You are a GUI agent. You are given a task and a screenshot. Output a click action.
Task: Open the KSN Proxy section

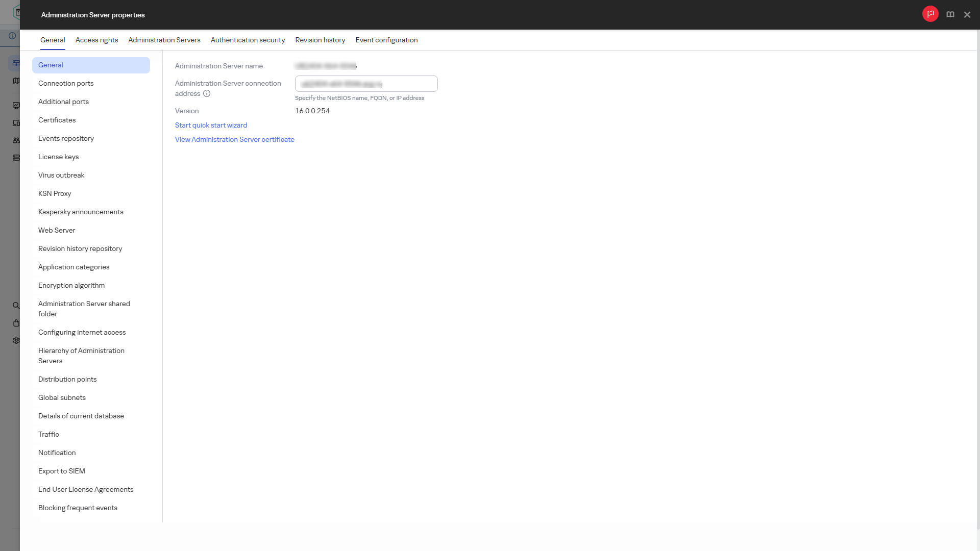pyautogui.click(x=55, y=194)
